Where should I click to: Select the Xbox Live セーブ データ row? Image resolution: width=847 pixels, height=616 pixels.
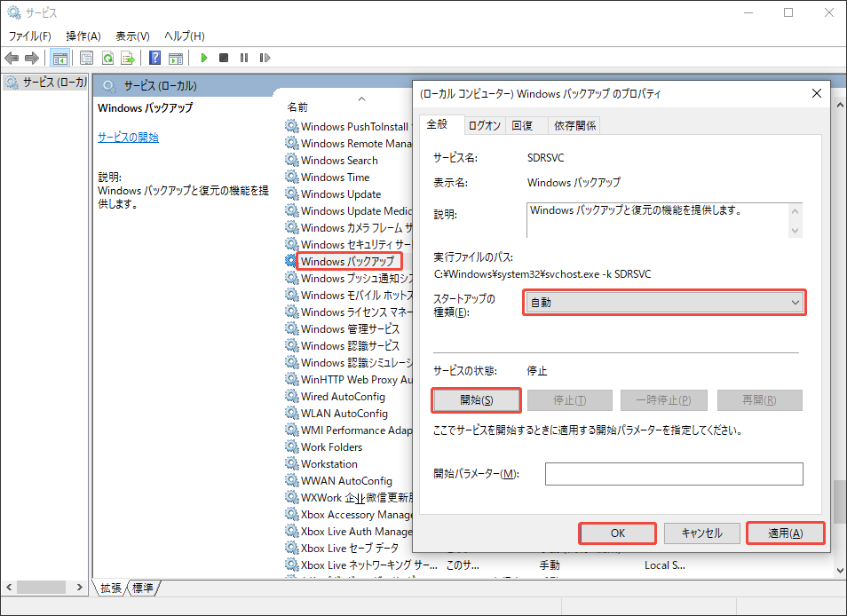click(349, 548)
